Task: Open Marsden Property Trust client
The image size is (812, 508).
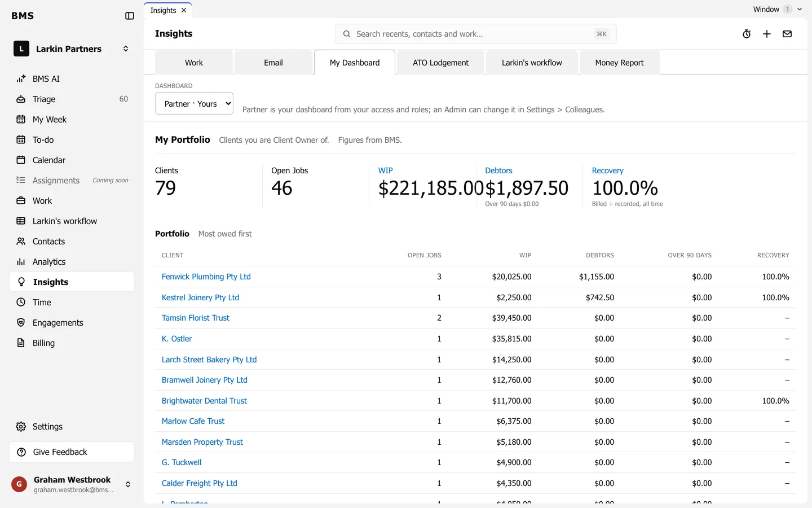Action: coord(202,442)
